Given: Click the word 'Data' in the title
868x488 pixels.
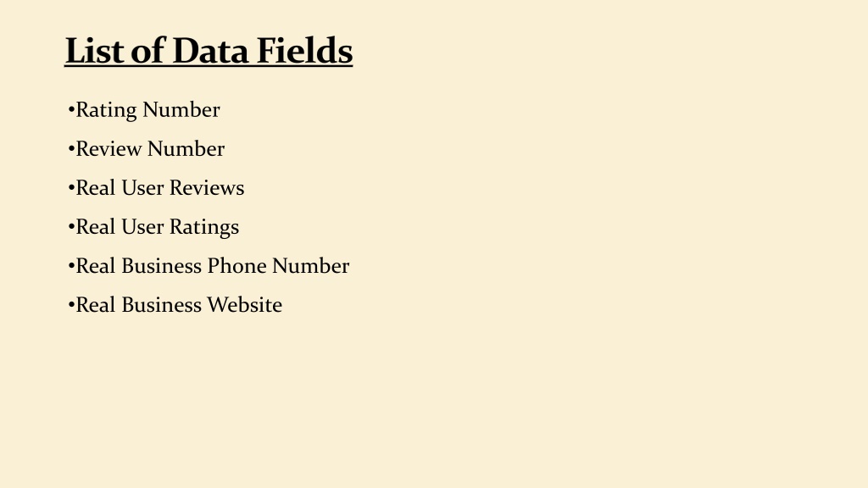Looking at the screenshot, I should tap(211, 51).
